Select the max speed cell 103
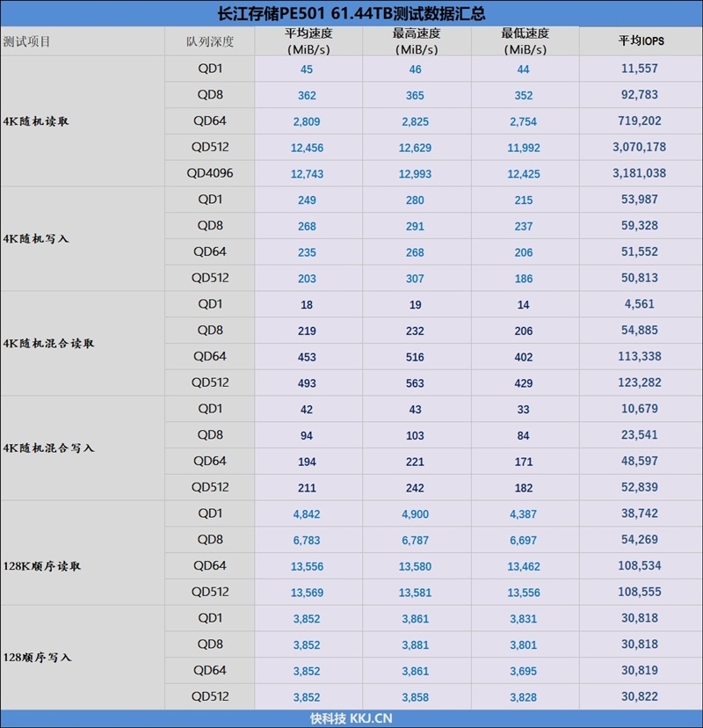 417,435
